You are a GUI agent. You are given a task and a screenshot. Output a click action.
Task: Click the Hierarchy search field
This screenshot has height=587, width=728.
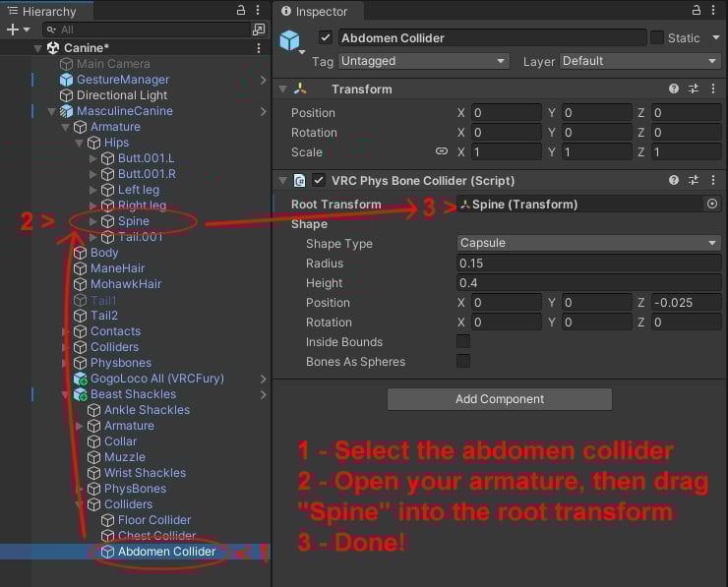[147, 29]
